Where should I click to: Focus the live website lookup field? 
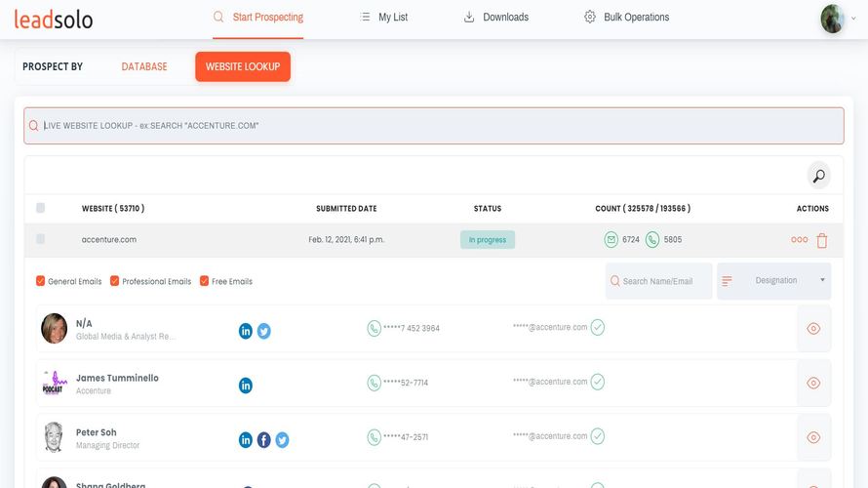[433, 126]
